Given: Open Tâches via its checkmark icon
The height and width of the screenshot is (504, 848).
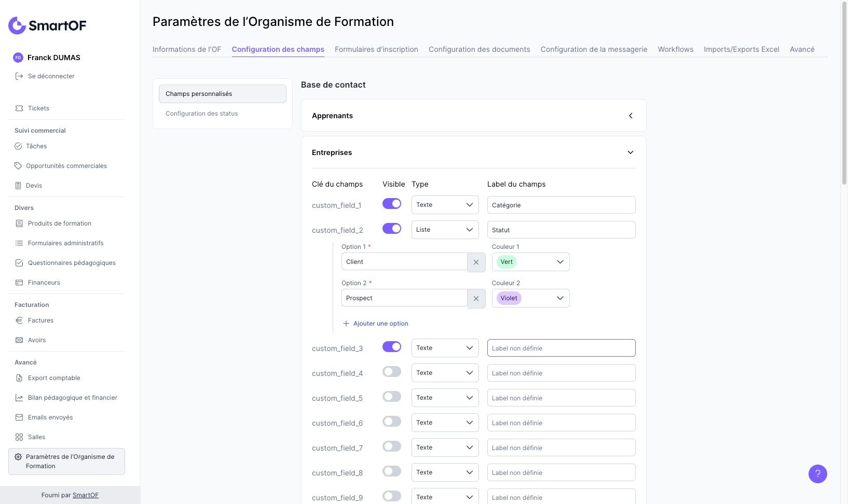Looking at the screenshot, I should tap(18, 146).
